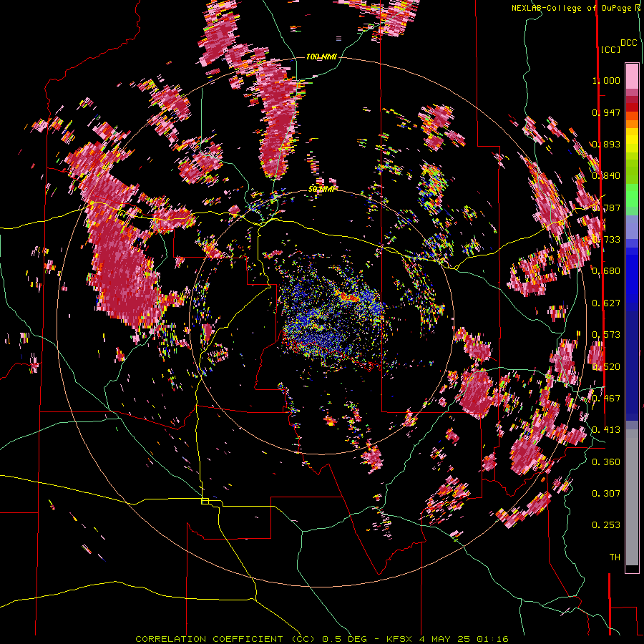644x644 pixels.
Task: Select the 0.253 scale value
Action: click(606, 525)
